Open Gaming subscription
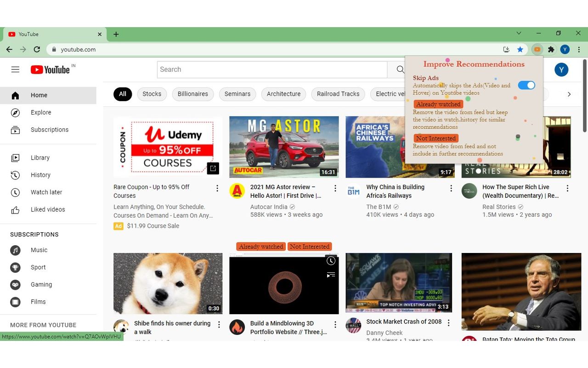This screenshot has width=588, height=368. pyautogui.click(x=48, y=285)
